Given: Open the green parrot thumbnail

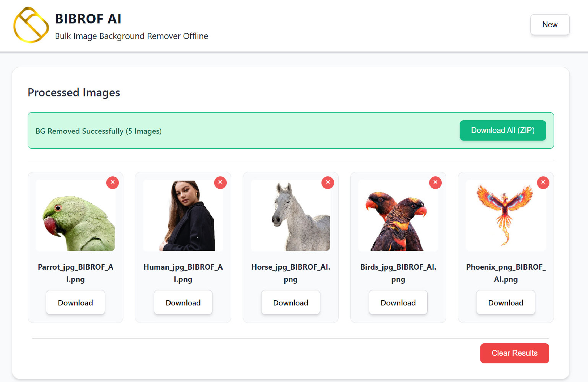Looking at the screenshot, I should (x=75, y=215).
